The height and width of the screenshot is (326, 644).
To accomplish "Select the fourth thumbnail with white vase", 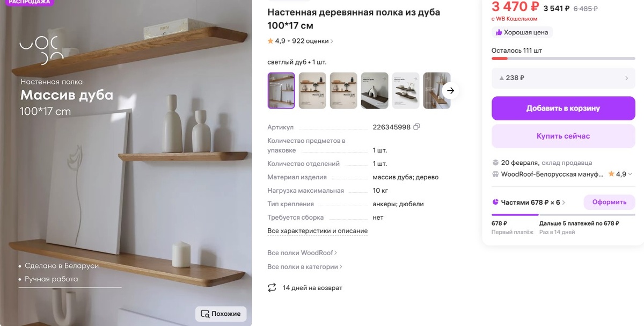I will (375, 91).
